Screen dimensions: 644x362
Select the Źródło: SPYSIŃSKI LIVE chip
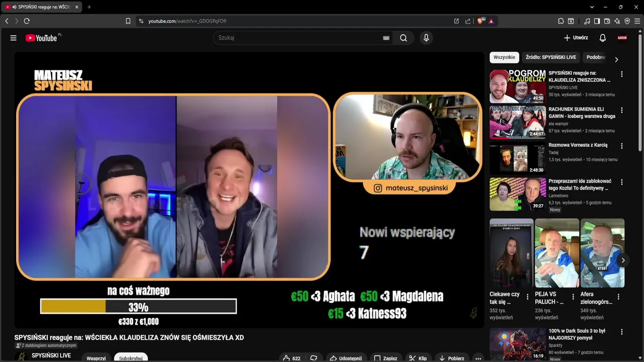click(551, 57)
